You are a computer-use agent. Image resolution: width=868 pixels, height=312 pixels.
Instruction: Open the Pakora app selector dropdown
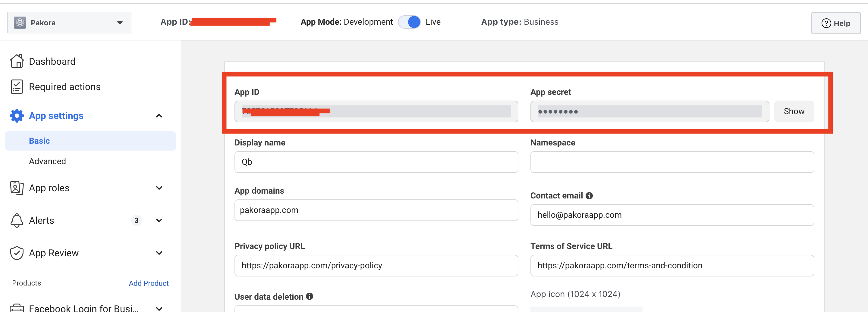(69, 23)
